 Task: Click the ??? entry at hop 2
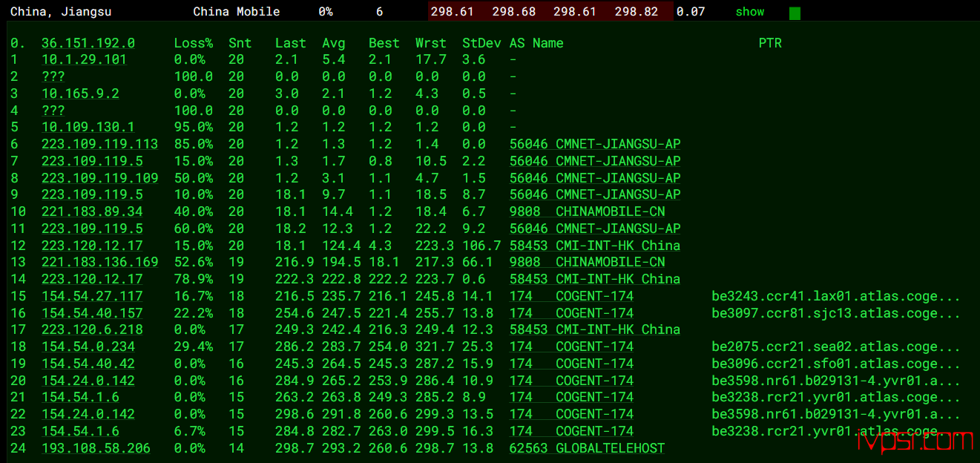(53, 76)
